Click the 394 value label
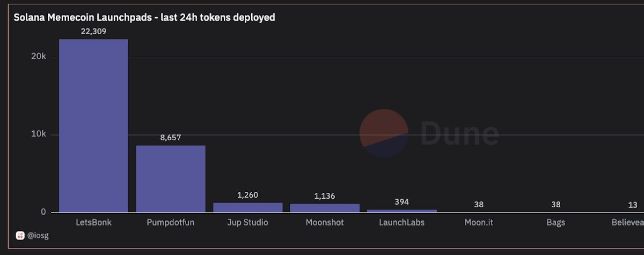The image size is (644, 255). click(401, 202)
